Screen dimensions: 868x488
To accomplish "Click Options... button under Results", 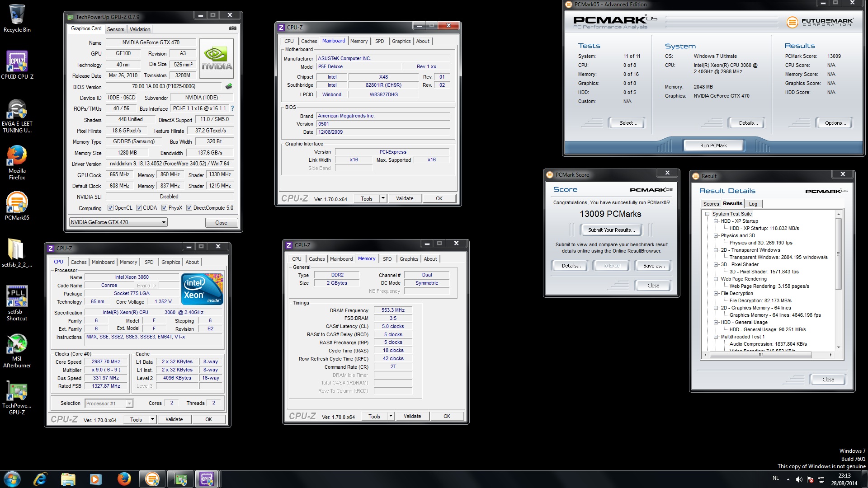I will point(835,123).
